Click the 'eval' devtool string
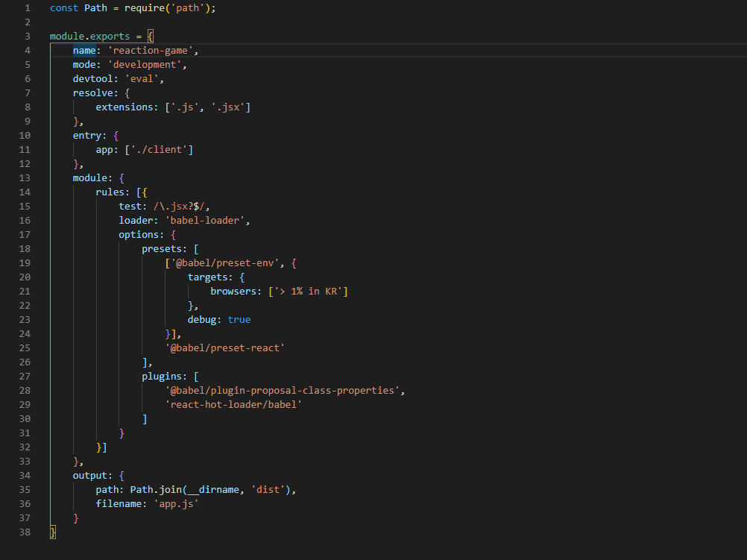Viewport: 747px width, 560px height. [142, 79]
